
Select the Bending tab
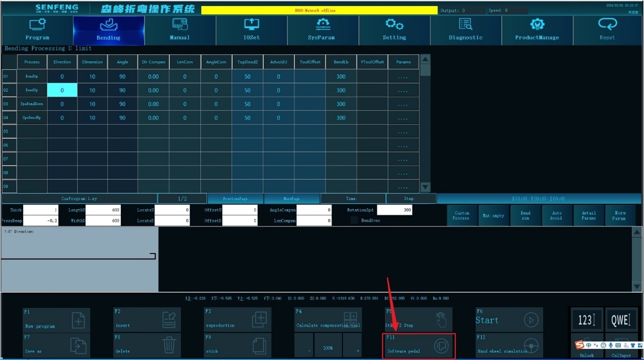click(x=109, y=30)
